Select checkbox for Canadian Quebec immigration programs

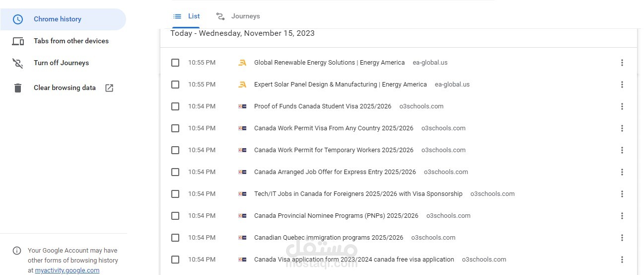click(175, 238)
